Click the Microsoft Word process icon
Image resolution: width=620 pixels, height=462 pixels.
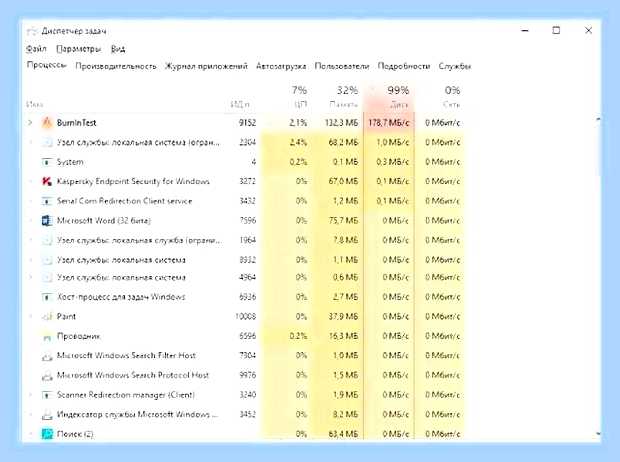47,220
